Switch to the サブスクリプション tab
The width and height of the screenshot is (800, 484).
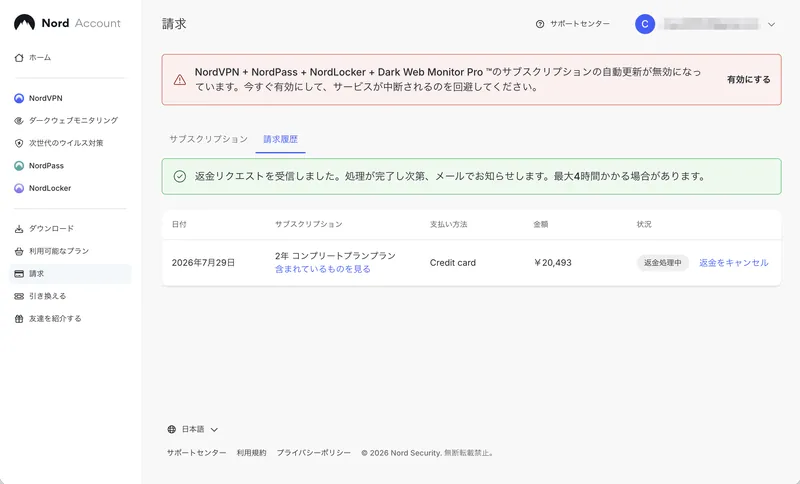[208, 139]
